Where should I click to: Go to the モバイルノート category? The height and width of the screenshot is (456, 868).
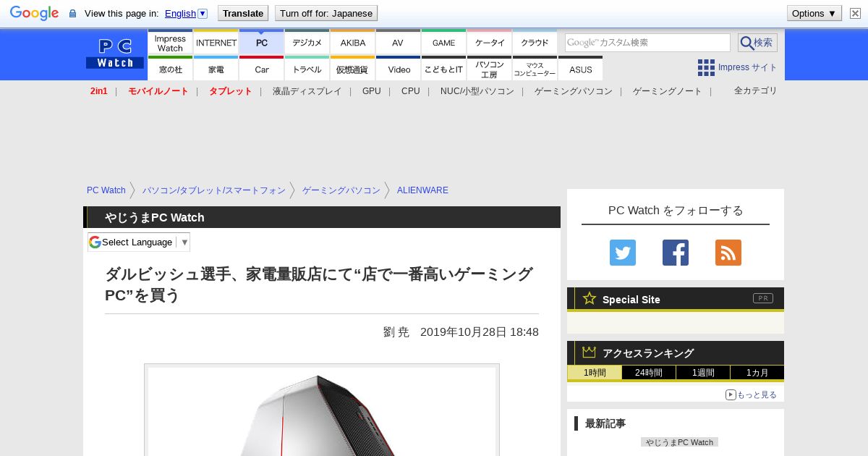[x=158, y=91]
